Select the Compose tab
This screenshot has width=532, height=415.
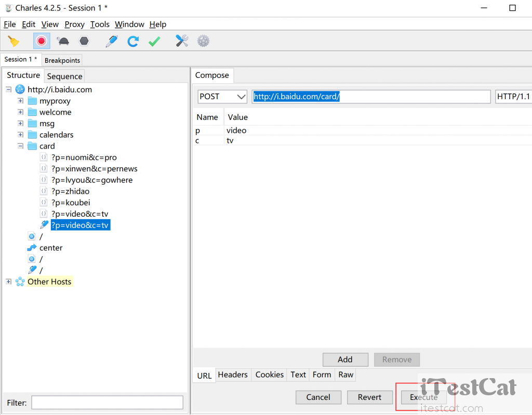coord(212,75)
